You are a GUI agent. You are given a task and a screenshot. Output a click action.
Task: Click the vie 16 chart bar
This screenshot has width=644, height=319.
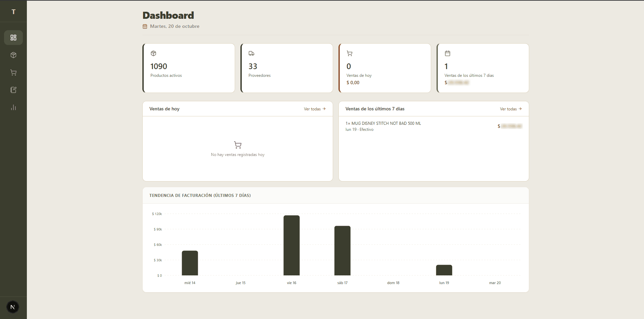tap(291, 246)
